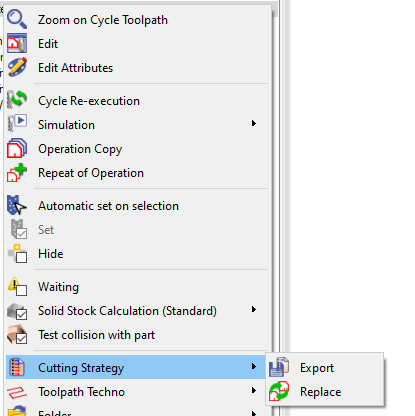415x416 pixels.
Task: Expand the Toolpath Techno submenu arrow
Action: tap(254, 390)
